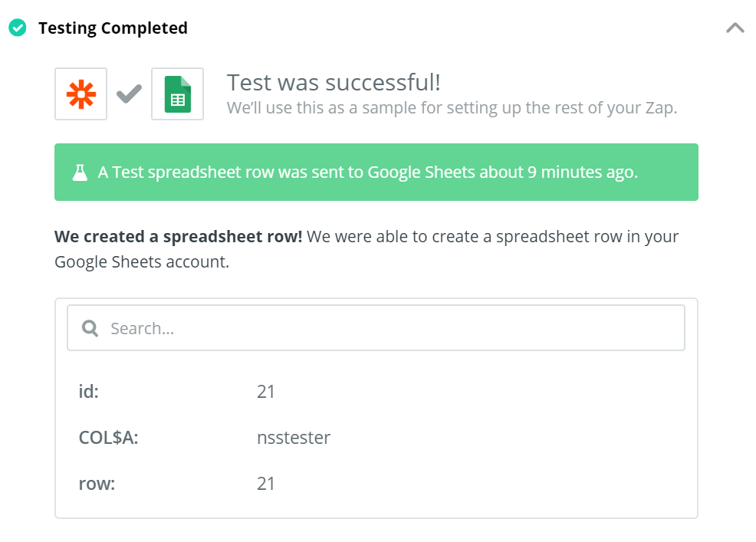Click the flask icon in green banner
The height and width of the screenshot is (542, 756).
80,172
